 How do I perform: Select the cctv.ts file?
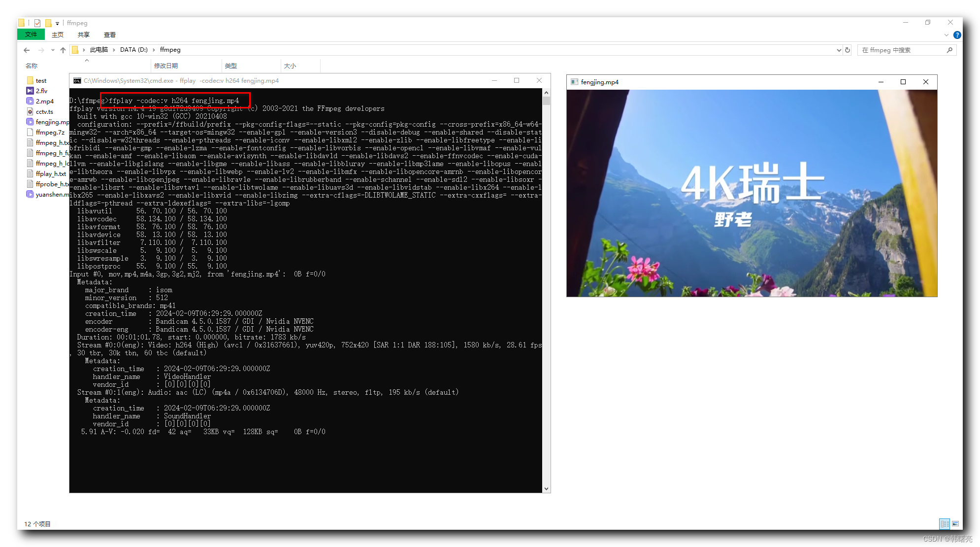pyautogui.click(x=43, y=111)
